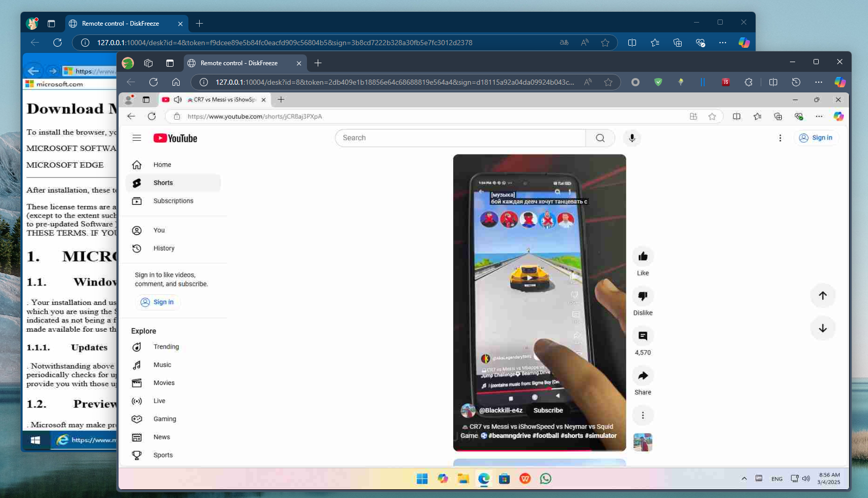This screenshot has width=868, height=498.
Task: Select Shorts in YouTube sidebar
Action: pyautogui.click(x=173, y=183)
